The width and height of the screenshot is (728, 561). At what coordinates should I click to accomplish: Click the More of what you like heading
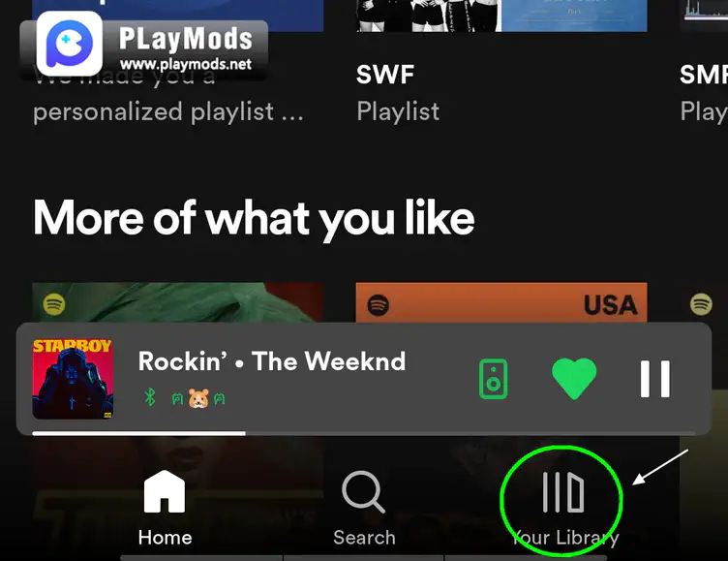[254, 218]
